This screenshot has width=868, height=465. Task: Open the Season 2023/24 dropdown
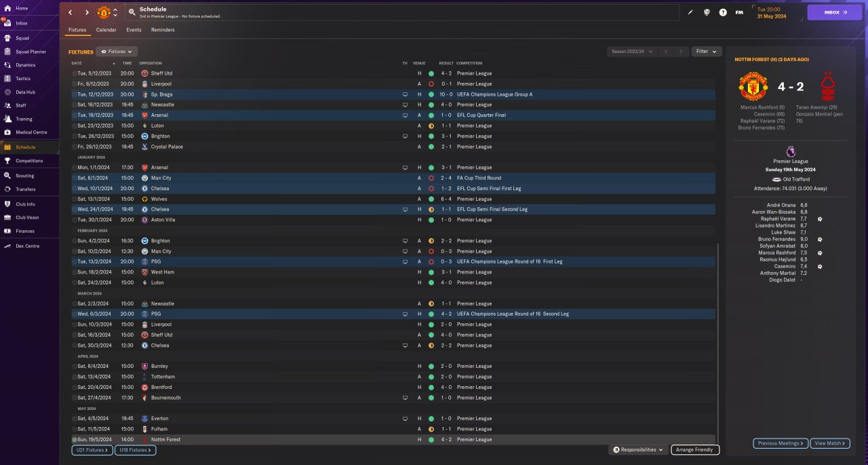tap(632, 52)
